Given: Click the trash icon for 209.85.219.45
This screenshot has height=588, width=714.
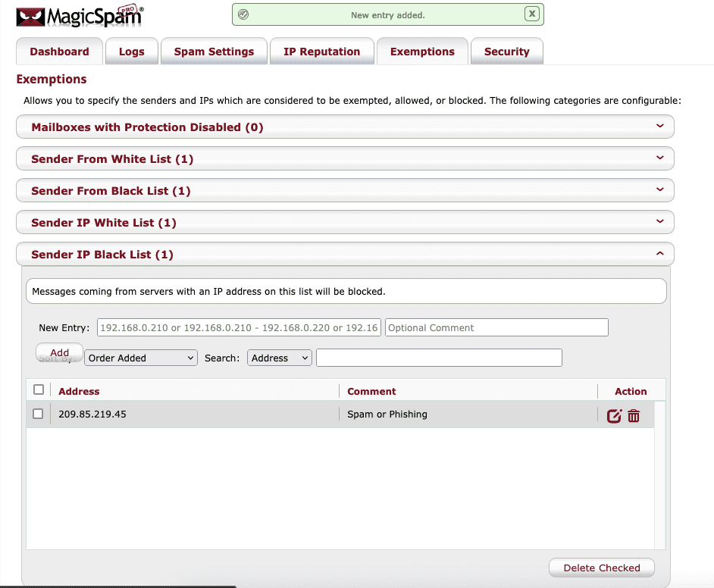Looking at the screenshot, I should [x=634, y=415].
